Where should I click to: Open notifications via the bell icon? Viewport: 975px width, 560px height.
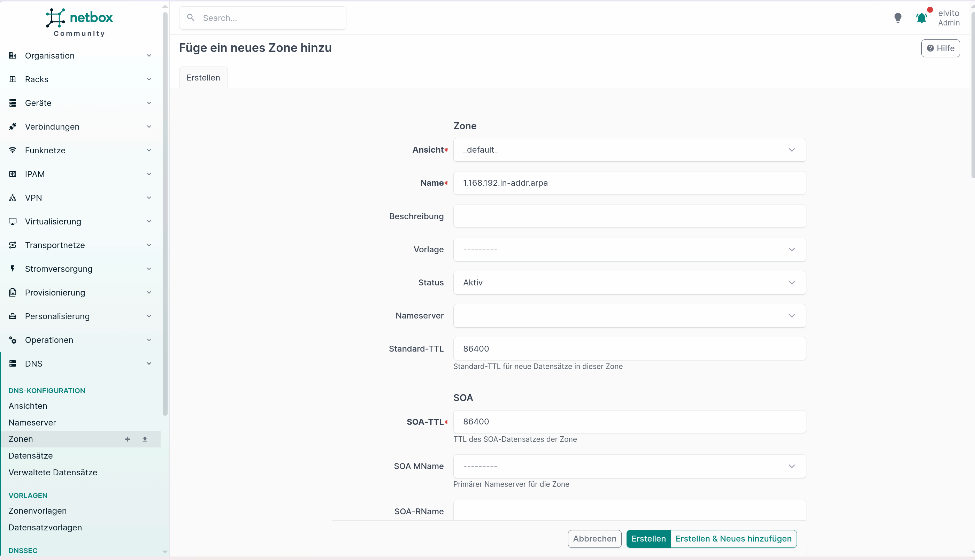pos(922,18)
